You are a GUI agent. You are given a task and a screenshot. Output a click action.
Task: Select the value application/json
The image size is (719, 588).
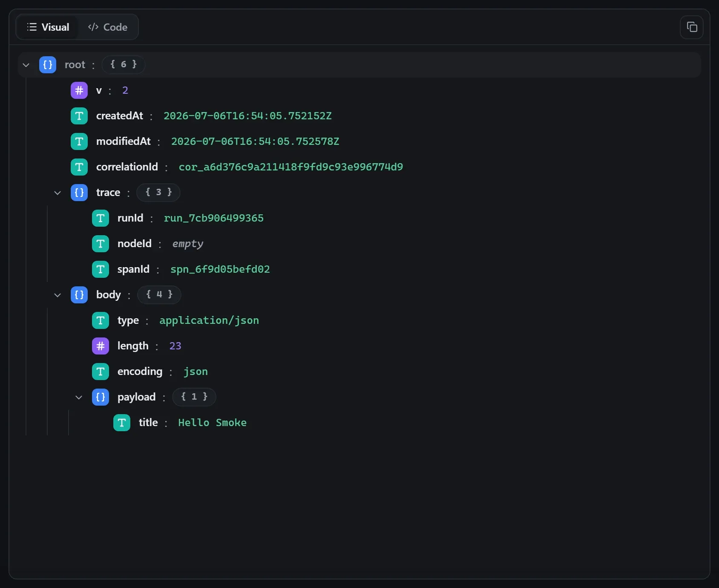209,320
